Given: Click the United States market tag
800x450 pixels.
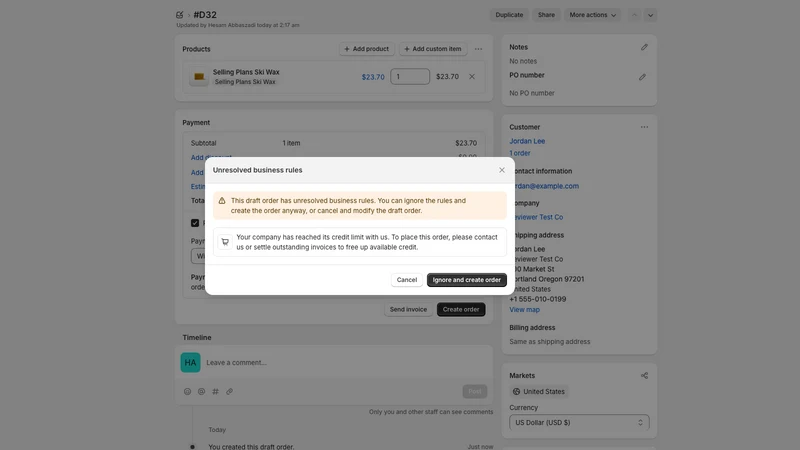Looking at the screenshot, I should pos(539,391).
